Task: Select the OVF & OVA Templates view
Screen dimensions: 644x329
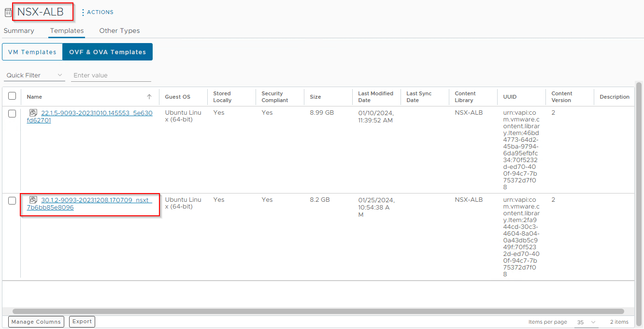Action: pyautogui.click(x=108, y=52)
